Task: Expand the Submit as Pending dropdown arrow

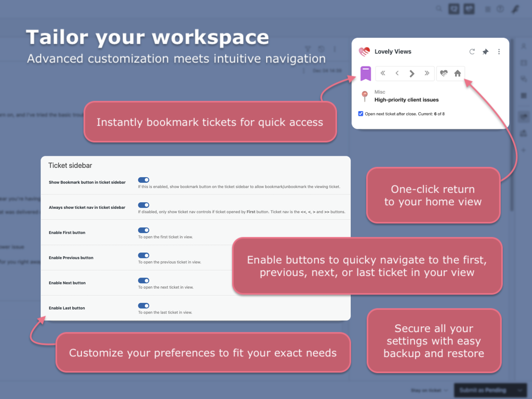Action: pyautogui.click(x=518, y=390)
